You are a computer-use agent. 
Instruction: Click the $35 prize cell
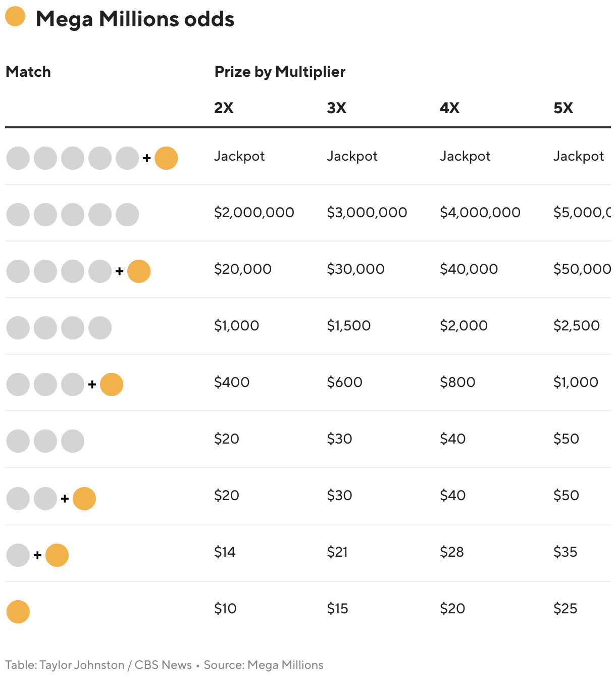tap(566, 552)
